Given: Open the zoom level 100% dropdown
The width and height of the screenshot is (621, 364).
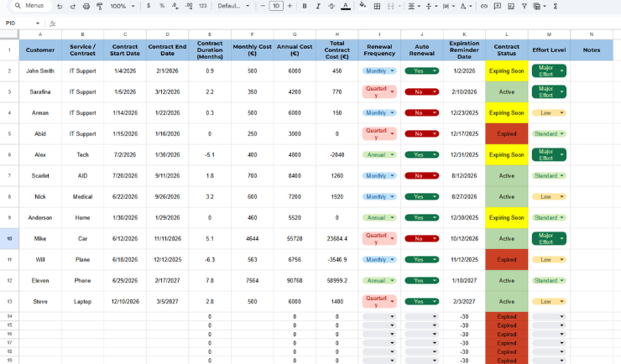Looking at the screenshot, I should click(122, 6).
